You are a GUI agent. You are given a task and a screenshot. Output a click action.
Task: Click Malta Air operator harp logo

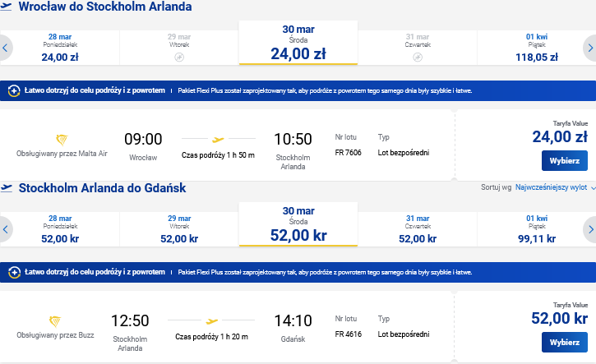coord(62,140)
